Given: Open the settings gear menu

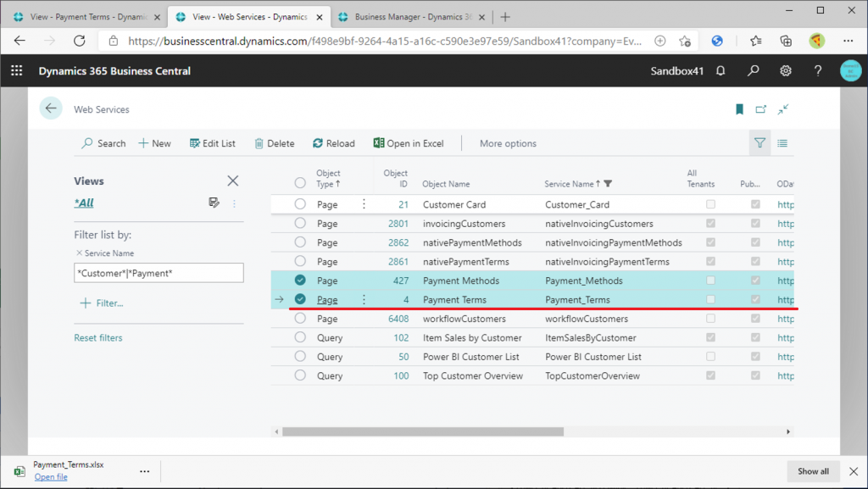Looking at the screenshot, I should click(786, 71).
